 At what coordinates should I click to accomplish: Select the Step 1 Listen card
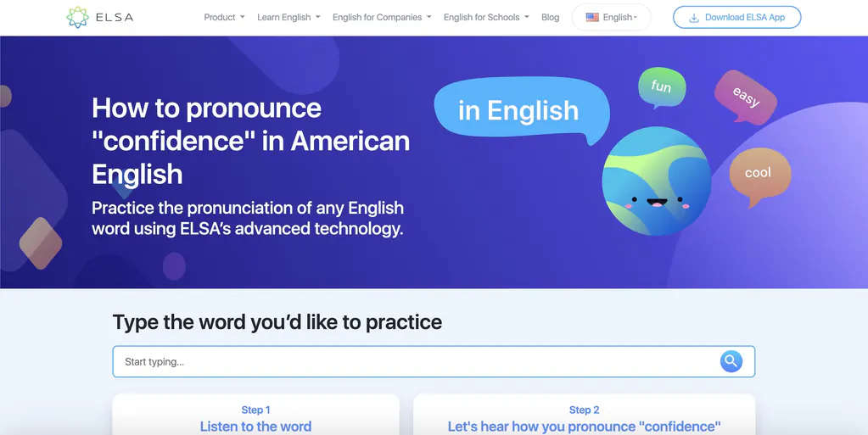tap(255, 417)
